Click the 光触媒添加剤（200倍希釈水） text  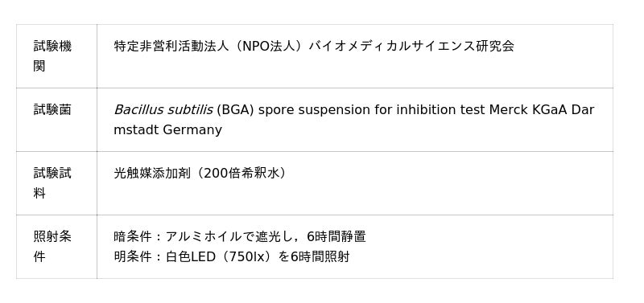point(200,173)
